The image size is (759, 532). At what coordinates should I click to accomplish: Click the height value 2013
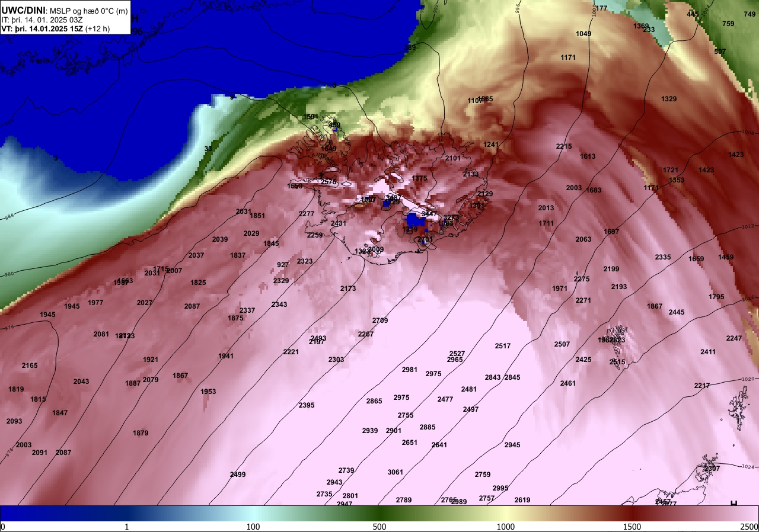pos(546,208)
